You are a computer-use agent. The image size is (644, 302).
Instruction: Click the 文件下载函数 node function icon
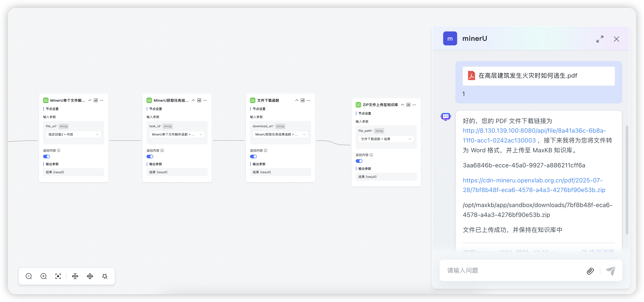coord(253,100)
